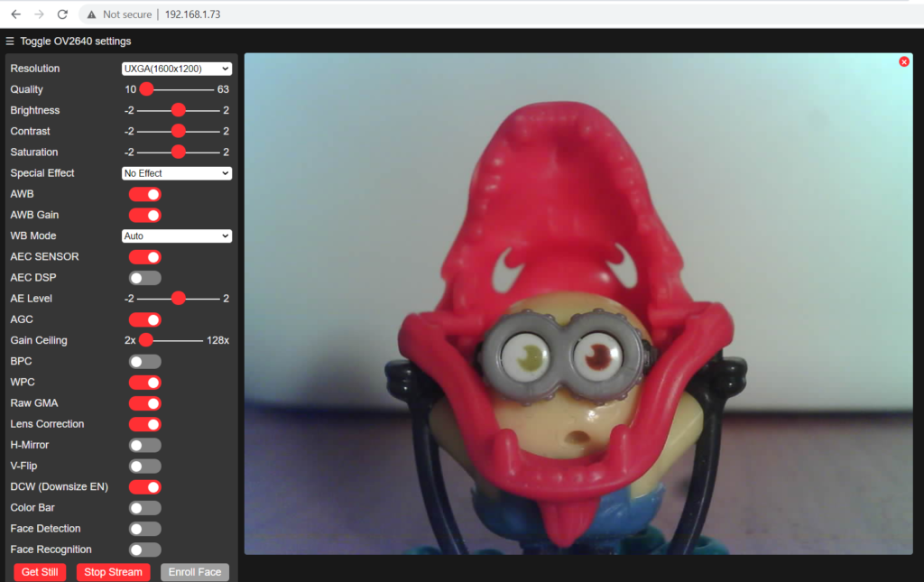Toggle AEC SENSOR off

point(145,257)
